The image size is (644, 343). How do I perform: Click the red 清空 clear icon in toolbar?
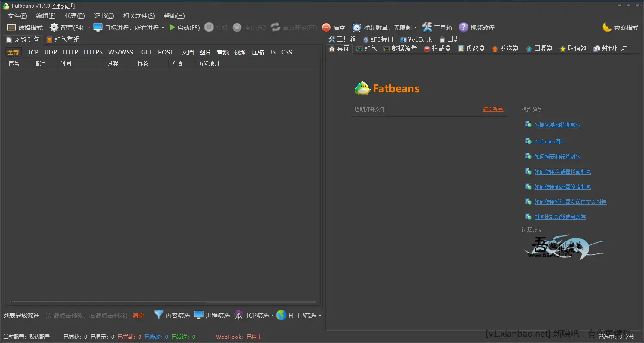326,27
